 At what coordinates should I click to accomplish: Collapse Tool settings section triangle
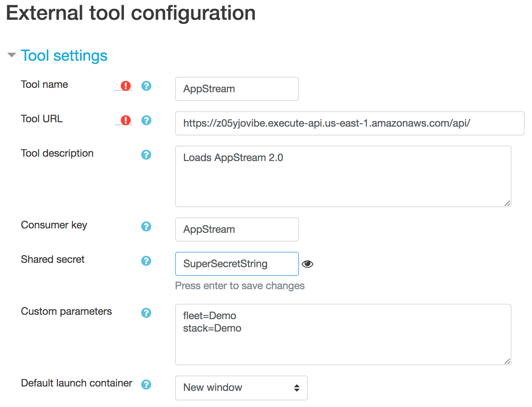point(12,55)
